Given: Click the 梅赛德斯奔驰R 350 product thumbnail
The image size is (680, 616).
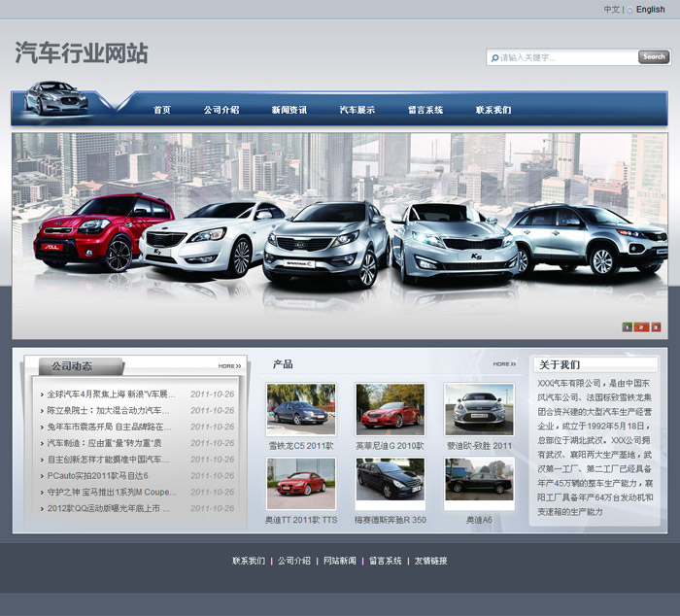Looking at the screenshot, I should pyautogui.click(x=390, y=483).
